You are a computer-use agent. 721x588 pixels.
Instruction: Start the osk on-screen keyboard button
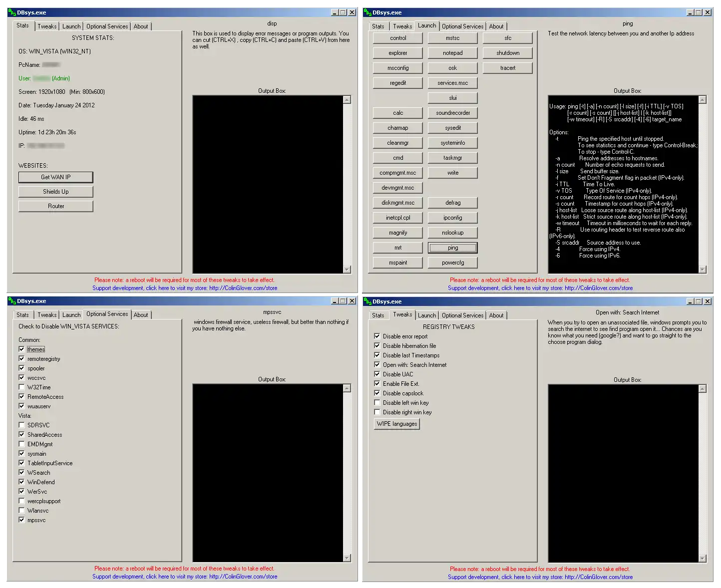point(453,68)
